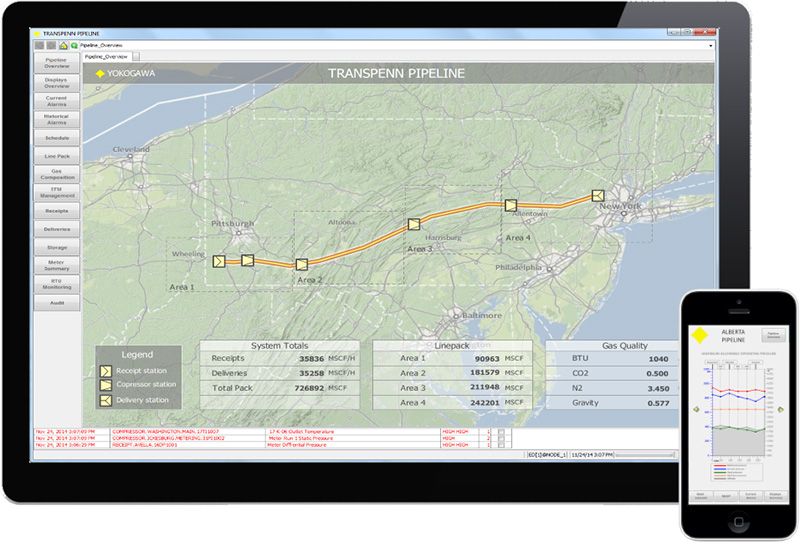
Task: Click the green refresh icon beside home
Action: (x=74, y=45)
